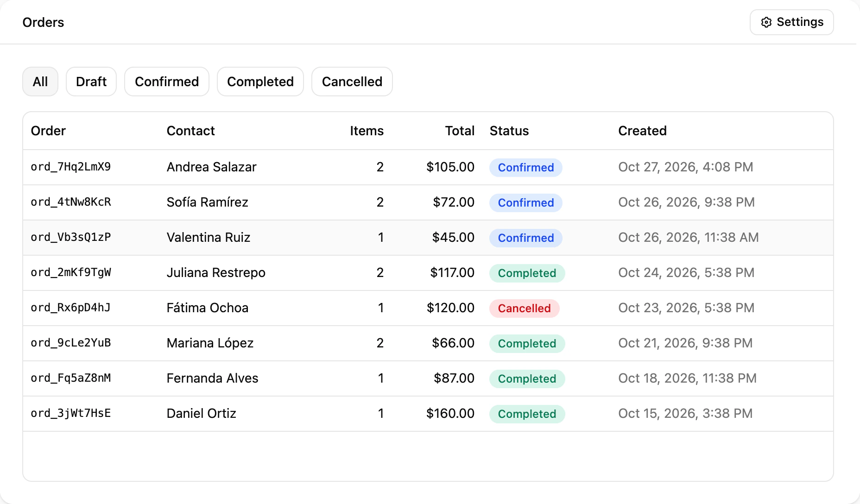Viewport: 860px width, 504px height.
Task: Open the Cancelled filter tab
Action: [352, 82]
